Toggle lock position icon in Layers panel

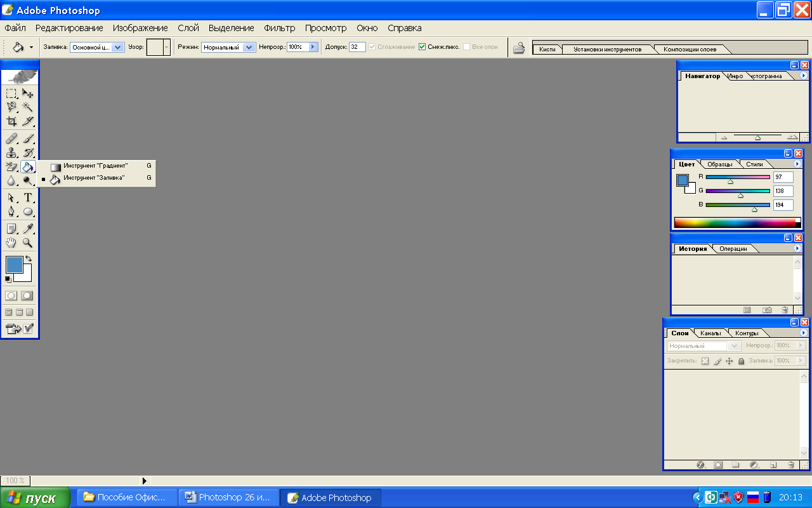730,361
